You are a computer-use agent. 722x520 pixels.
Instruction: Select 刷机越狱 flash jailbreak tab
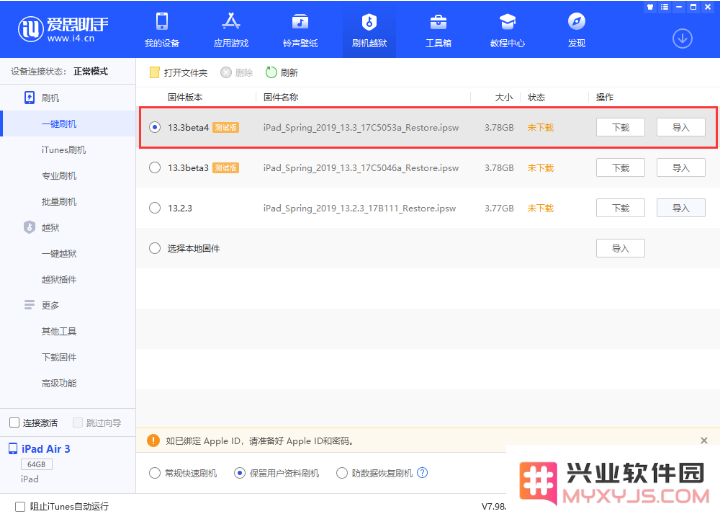[x=369, y=29]
